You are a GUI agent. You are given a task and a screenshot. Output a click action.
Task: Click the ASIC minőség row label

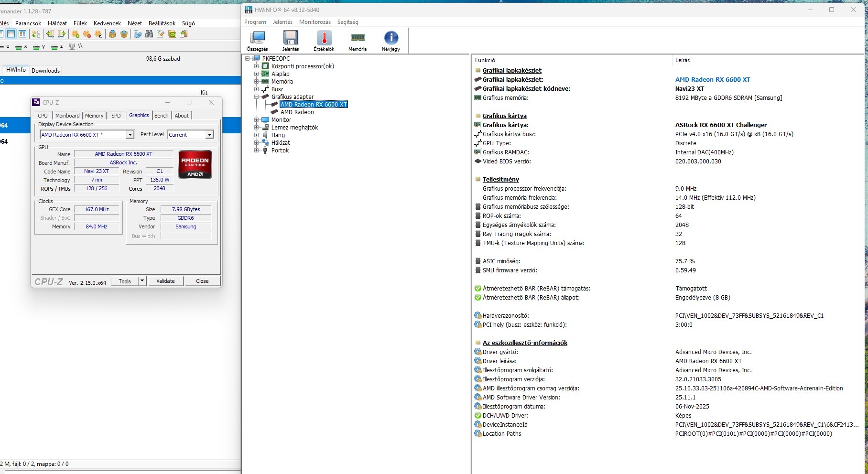[x=501, y=261]
